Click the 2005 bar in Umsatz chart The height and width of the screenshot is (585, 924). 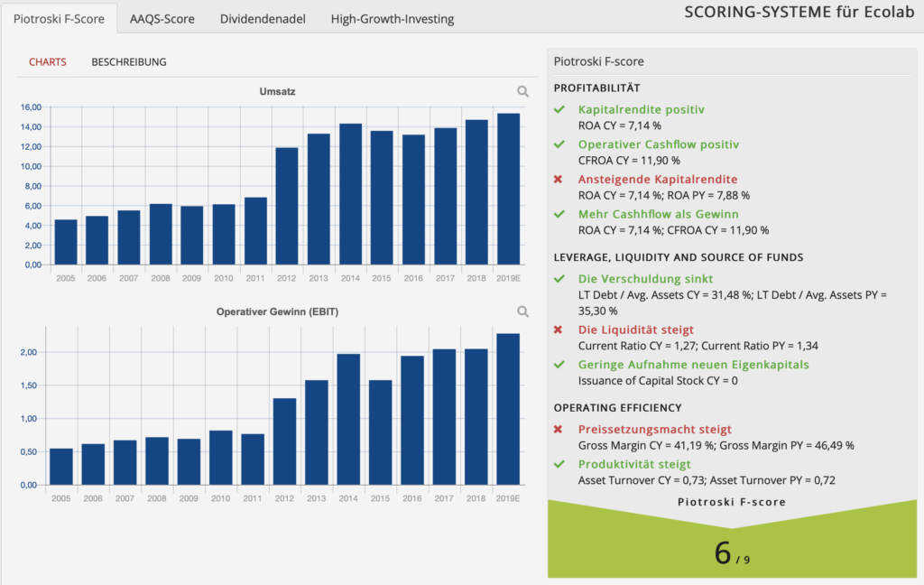click(65, 242)
